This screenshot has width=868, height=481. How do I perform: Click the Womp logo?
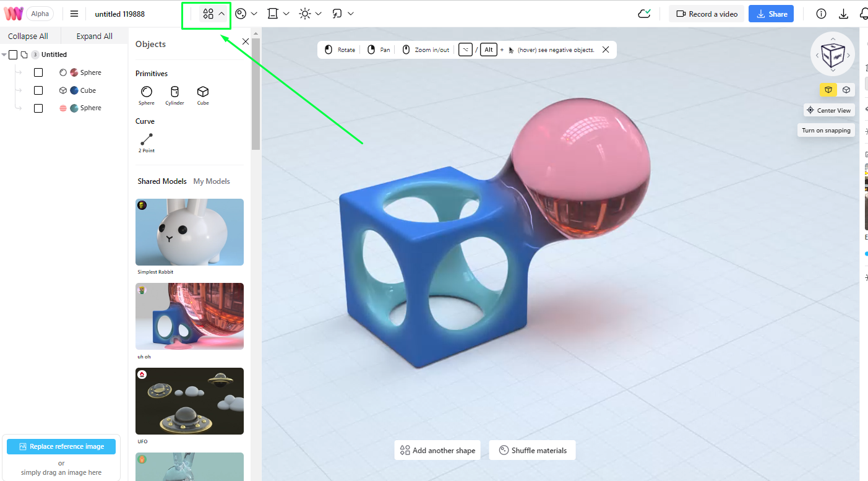tap(14, 14)
